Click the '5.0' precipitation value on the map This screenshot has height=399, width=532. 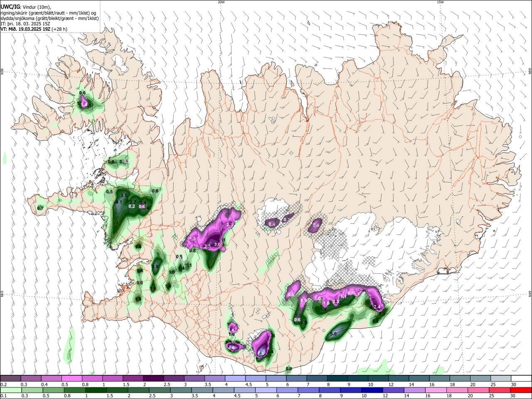point(333,334)
